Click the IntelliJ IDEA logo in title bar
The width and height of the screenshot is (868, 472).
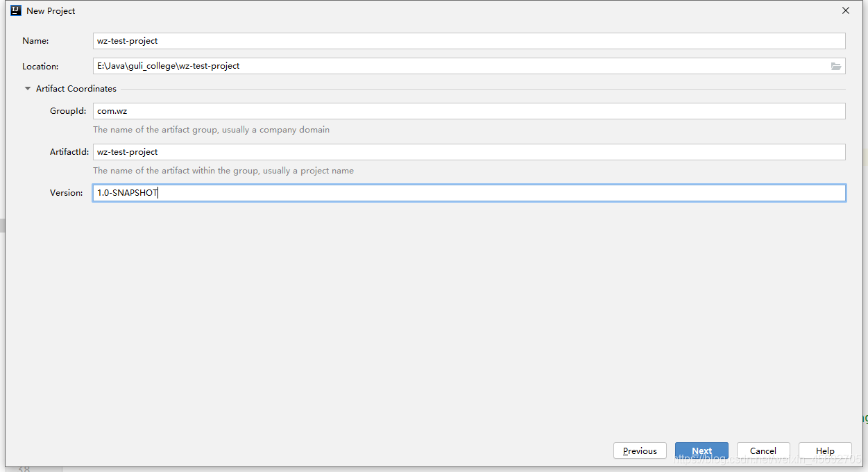coord(16,10)
